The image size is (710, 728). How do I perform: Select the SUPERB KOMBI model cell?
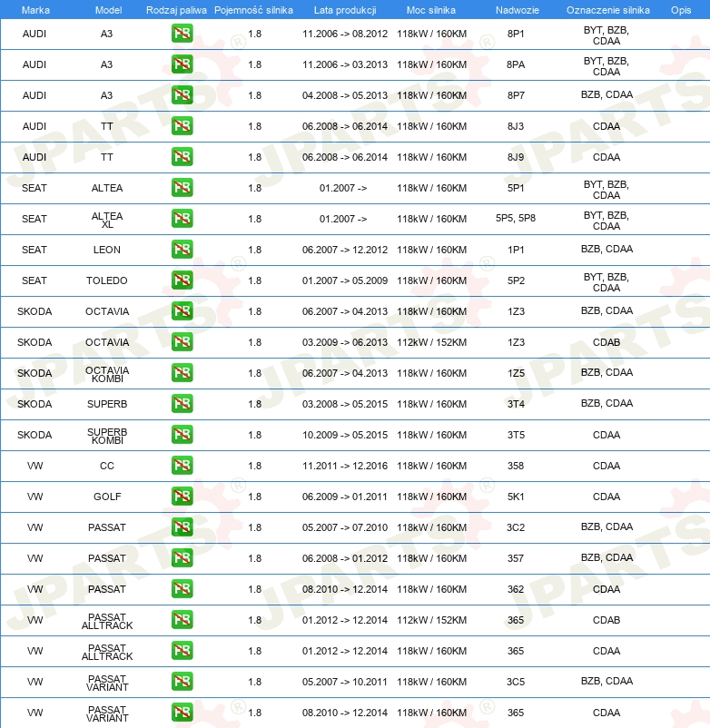[x=107, y=436]
